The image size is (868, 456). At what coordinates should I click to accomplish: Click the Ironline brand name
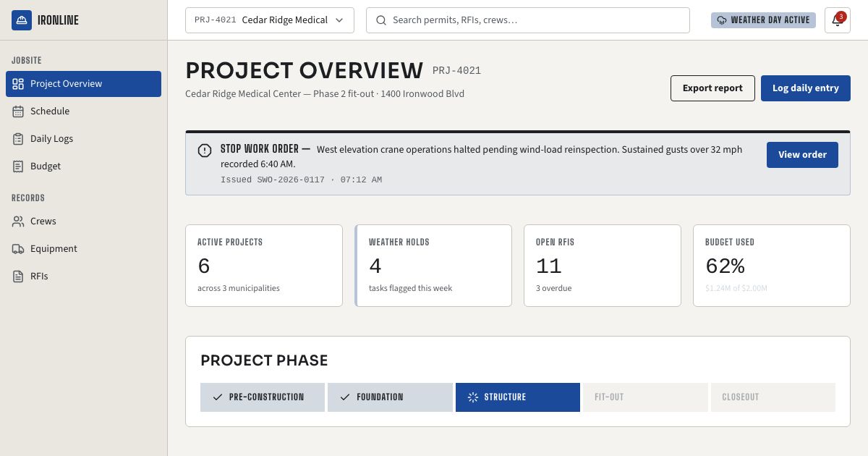coord(58,20)
